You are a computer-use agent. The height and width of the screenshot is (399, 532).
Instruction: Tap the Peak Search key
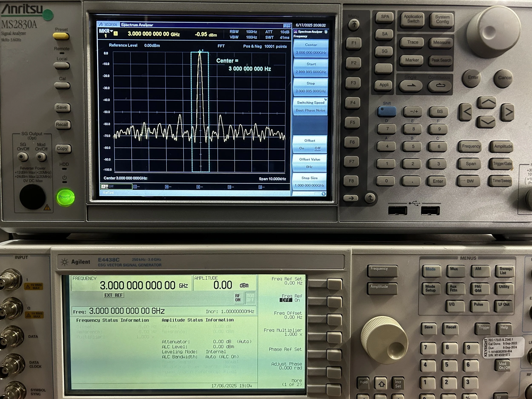pos(441,60)
